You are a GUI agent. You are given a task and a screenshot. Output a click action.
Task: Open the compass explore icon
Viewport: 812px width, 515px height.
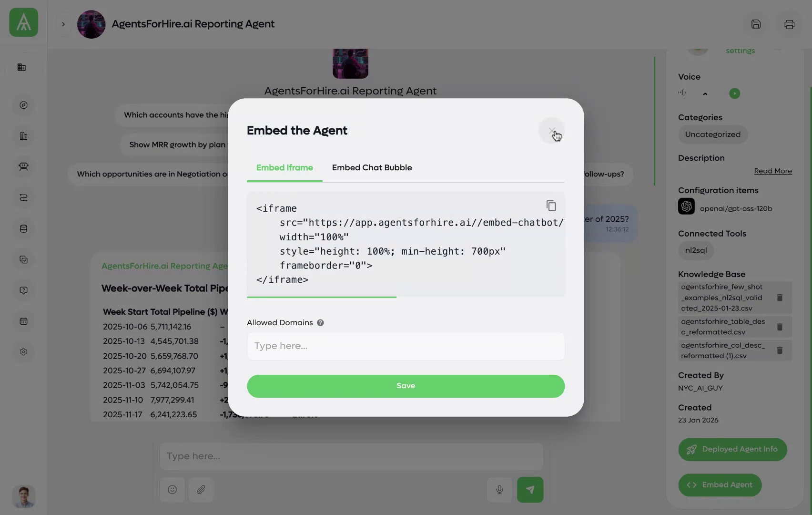[x=23, y=105]
